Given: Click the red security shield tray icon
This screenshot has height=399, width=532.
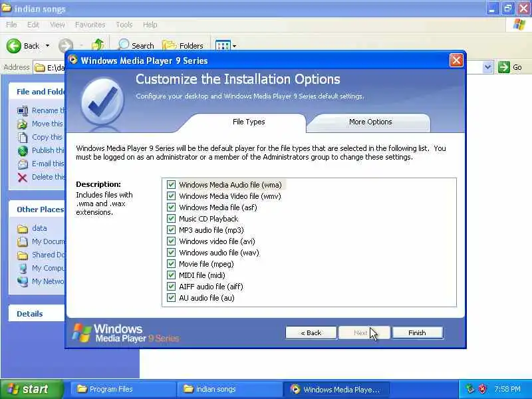Looking at the screenshot, I should pyautogui.click(x=481, y=389).
